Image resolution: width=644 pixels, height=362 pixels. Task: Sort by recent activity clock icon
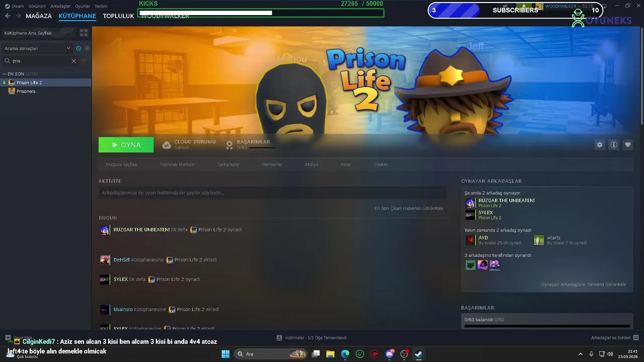tap(78, 48)
